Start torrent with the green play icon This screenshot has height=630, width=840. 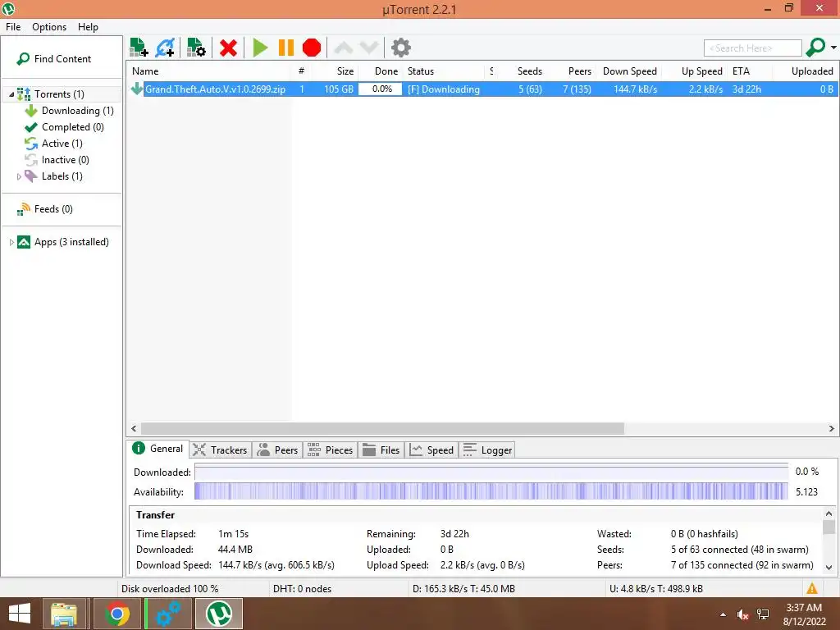click(260, 48)
